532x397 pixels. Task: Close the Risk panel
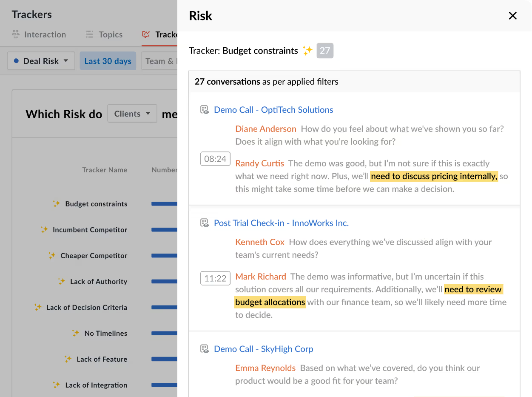pyautogui.click(x=512, y=16)
